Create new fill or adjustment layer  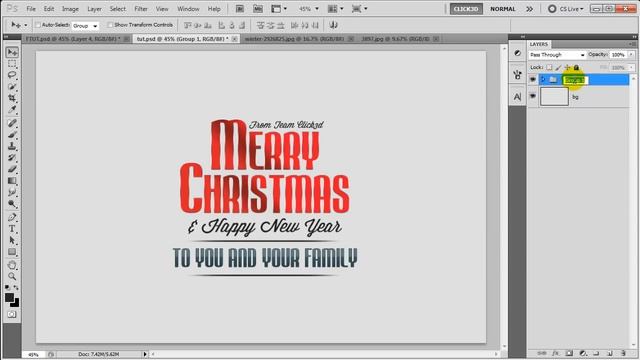coord(583,353)
